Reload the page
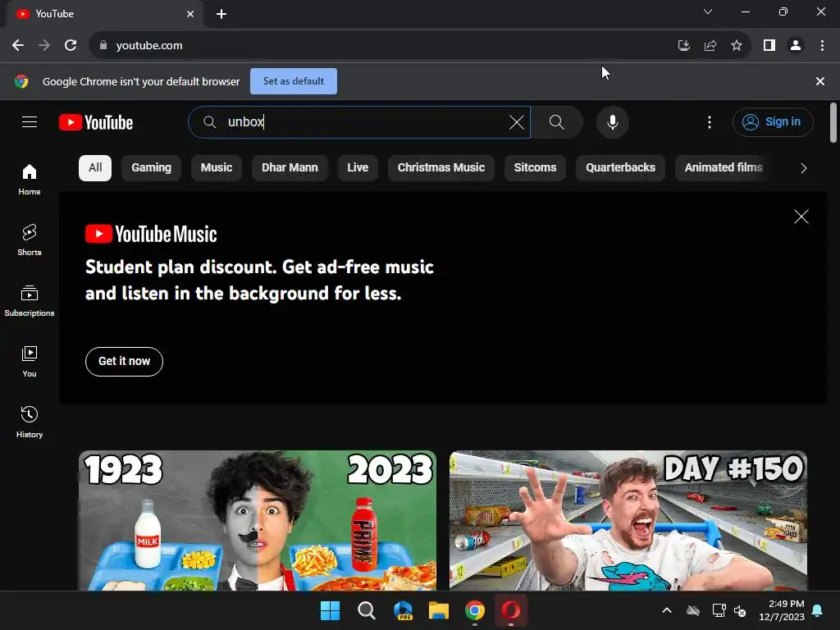This screenshot has width=840, height=630. 71,46
